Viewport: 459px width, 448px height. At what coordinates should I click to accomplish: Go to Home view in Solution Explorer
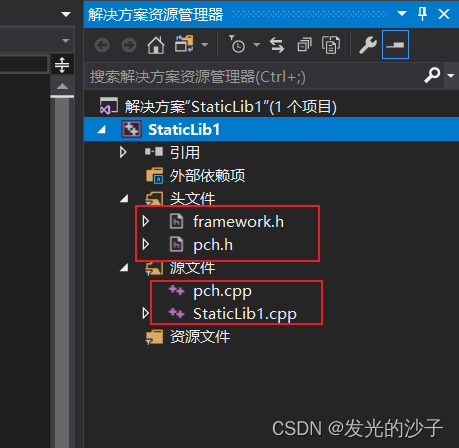[x=156, y=45]
